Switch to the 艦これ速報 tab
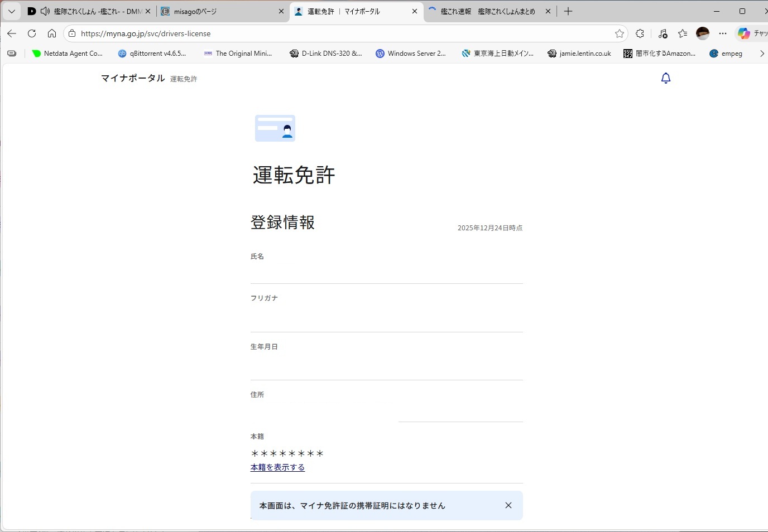This screenshot has height=532, width=768. point(486,11)
